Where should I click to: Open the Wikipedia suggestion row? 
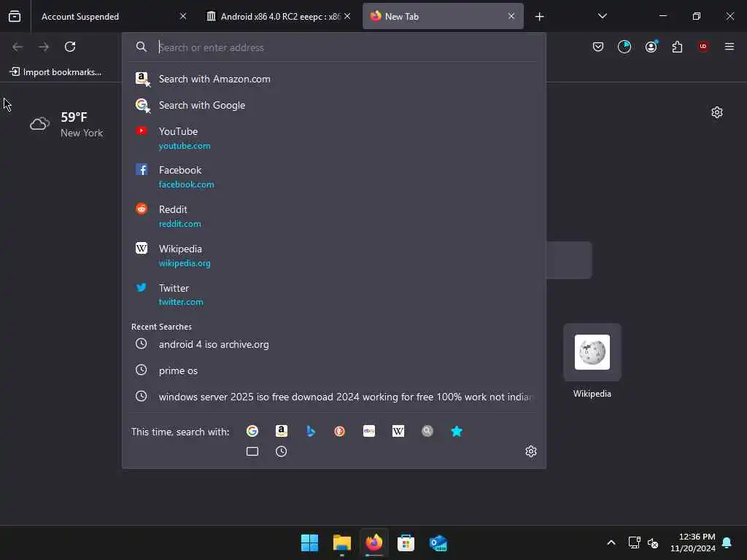(333, 256)
